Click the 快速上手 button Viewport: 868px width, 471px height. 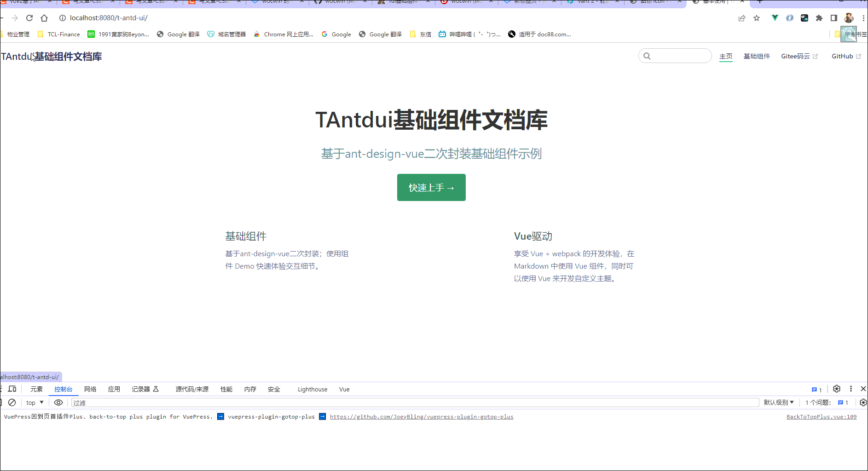click(431, 187)
